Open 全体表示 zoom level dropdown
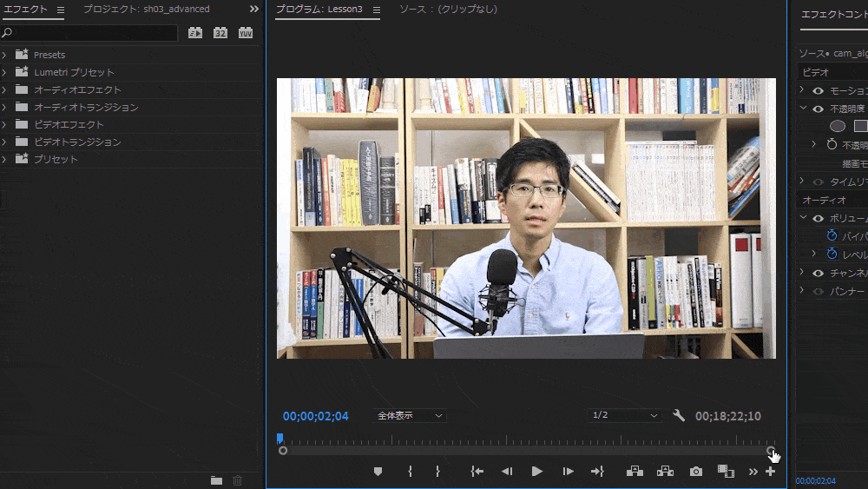Image resolution: width=868 pixels, height=489 pixels. 410,415
